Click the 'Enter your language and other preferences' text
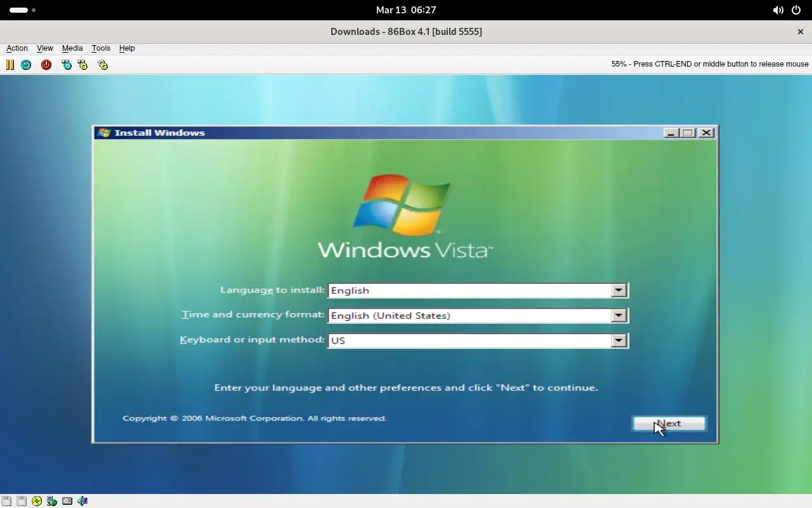Viewport: 812px width, 508px height. (x=406, y=387)
